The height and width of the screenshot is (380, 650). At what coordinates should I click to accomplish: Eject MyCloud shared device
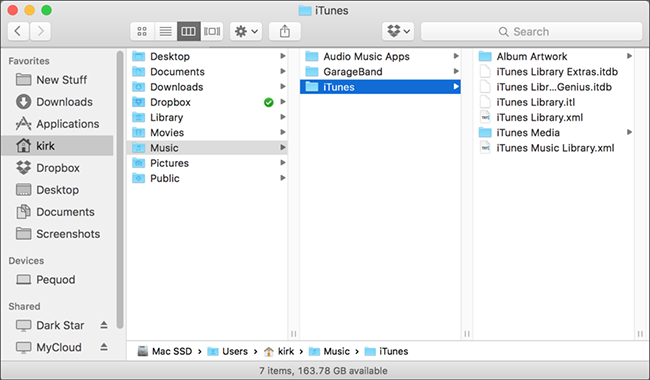(x=104, y=347)
